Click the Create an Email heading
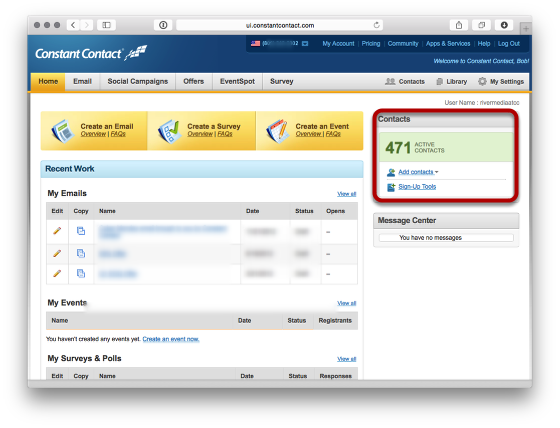The width and height of the screenshot is (560, 428). 107,126
